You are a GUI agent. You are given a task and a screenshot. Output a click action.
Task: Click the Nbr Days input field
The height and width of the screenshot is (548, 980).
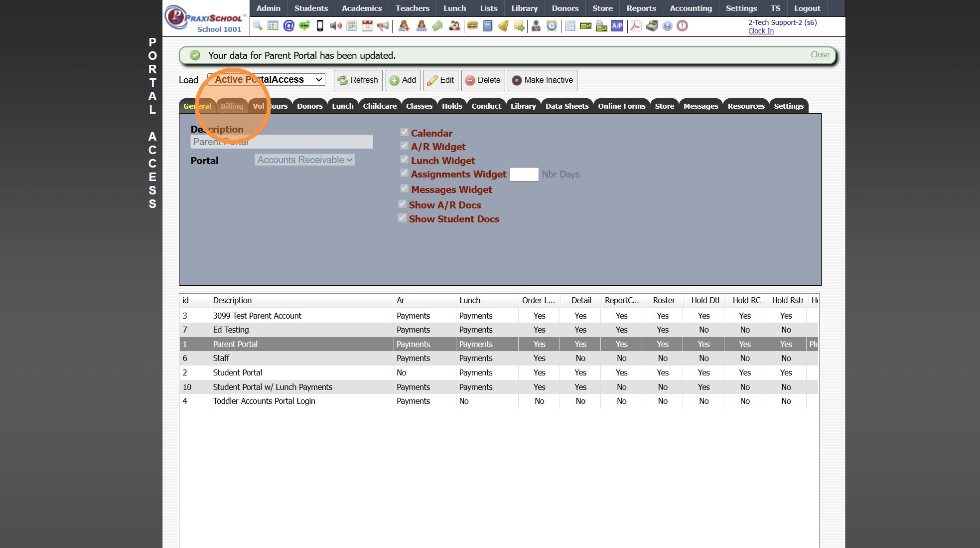(x=524, y=175)
